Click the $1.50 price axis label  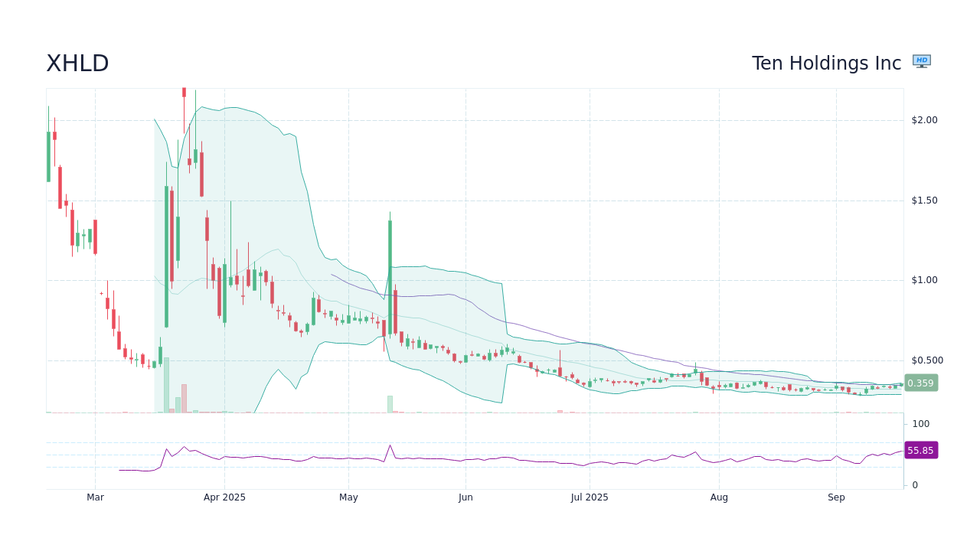(x=924, y=201)
